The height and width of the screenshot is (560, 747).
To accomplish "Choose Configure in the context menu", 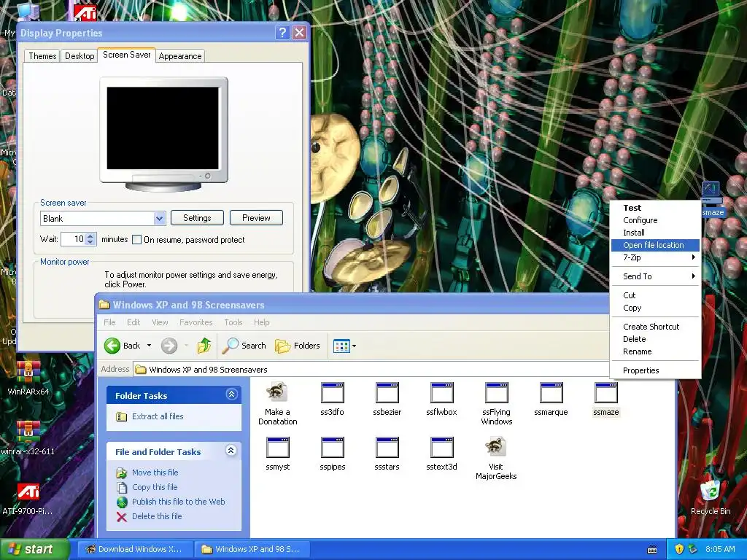I will pyautogui.click(x=655, y=220).
